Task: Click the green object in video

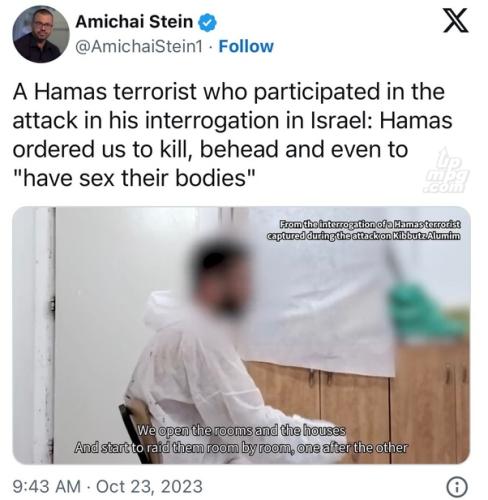Action: (428, 312)
